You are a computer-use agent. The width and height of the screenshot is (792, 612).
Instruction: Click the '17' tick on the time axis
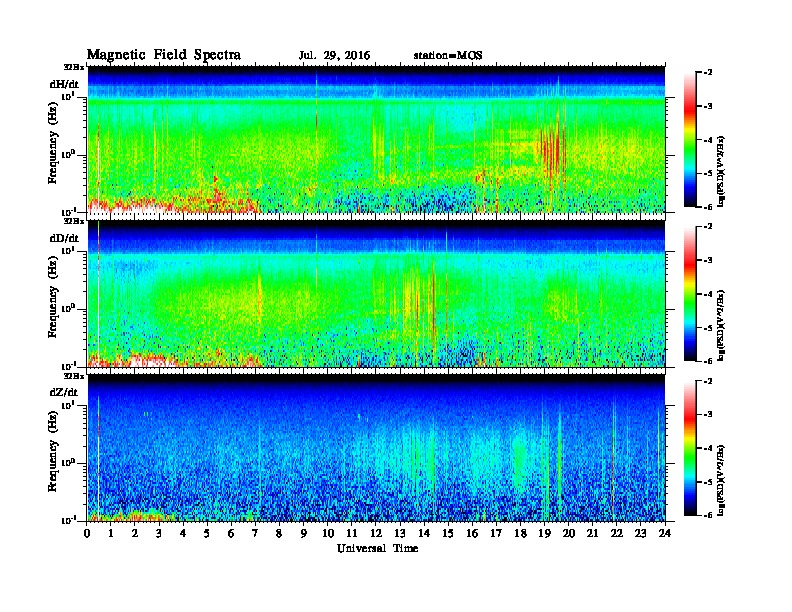point(496,533)
